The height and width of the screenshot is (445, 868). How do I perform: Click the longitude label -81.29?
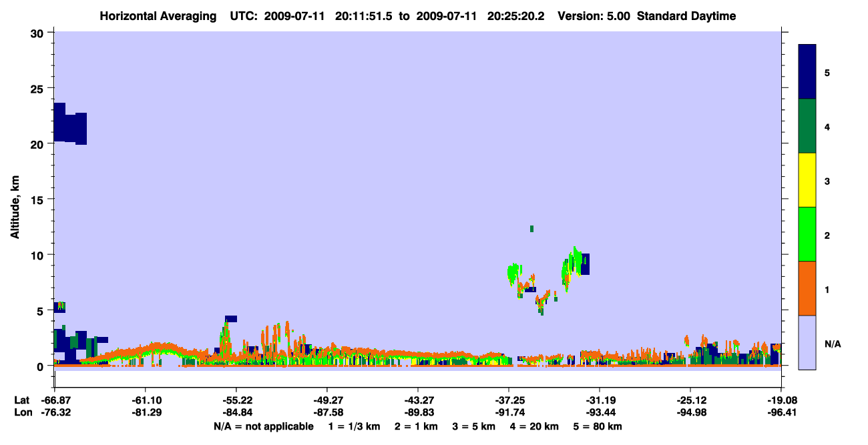146,413
